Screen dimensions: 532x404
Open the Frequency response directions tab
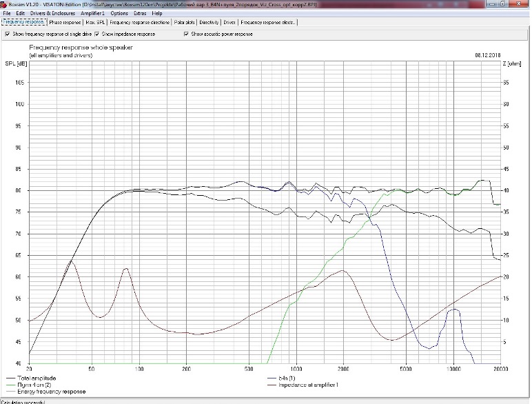point(140,23)
